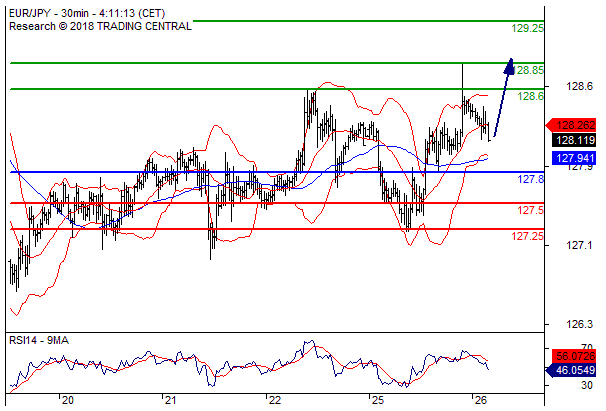Viewport: 606px width, 411px height.
Task: Click the red 127.25 support label
Action: pyautogui.click(x=527, y=236)
